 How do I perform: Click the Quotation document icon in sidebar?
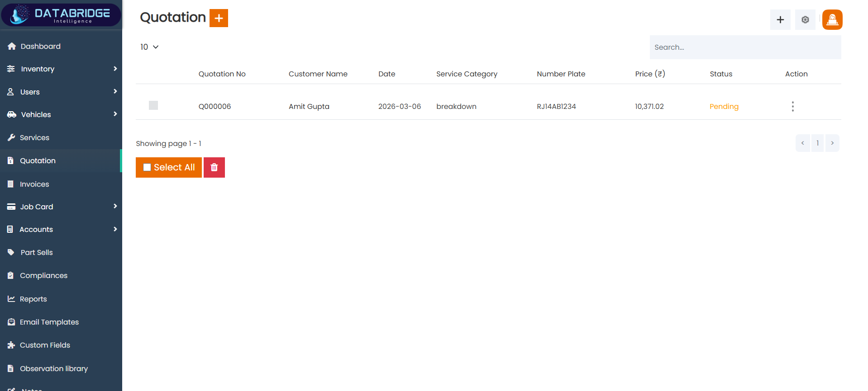click(x=10, y=160)
